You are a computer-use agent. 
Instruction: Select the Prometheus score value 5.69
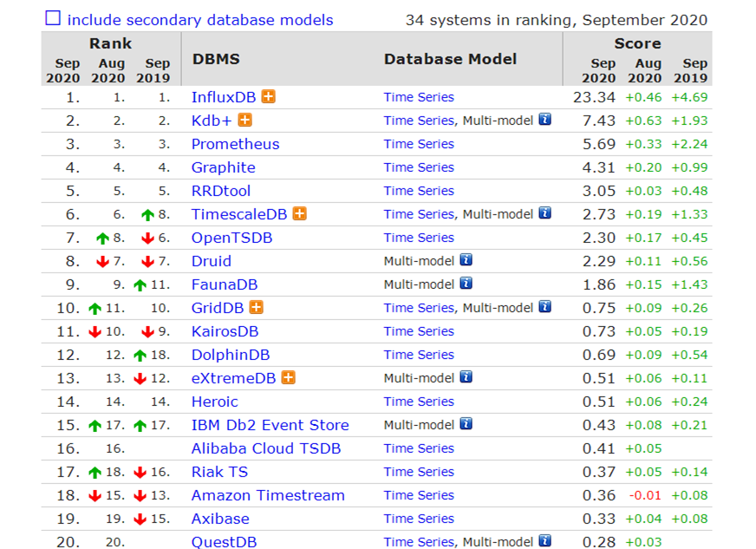pyautogui.click(x=599, y=144)
